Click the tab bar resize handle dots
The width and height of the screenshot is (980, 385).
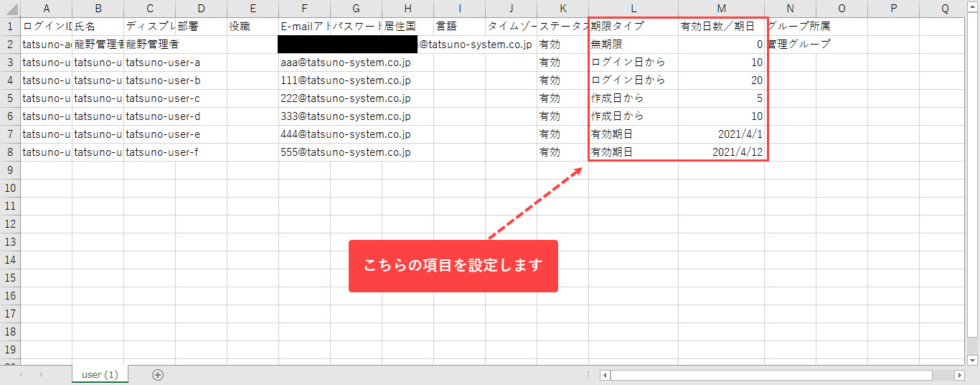tap(588, 375)
